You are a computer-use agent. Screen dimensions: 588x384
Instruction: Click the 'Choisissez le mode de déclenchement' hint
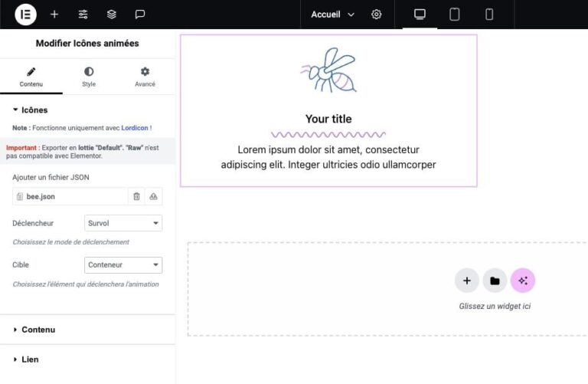coord(71,242)
